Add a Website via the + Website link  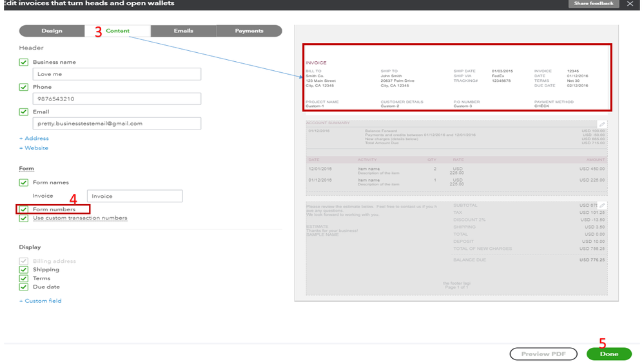(34, 148)
